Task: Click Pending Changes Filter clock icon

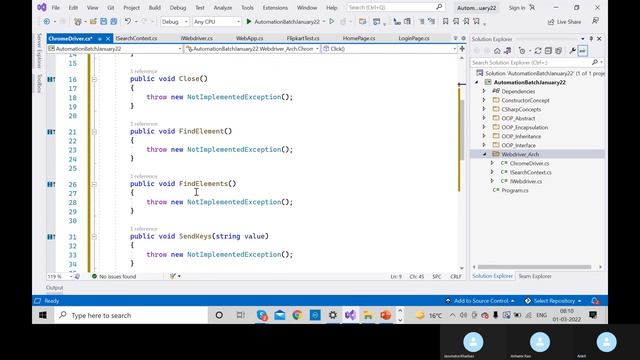Action: coord(522,51)
